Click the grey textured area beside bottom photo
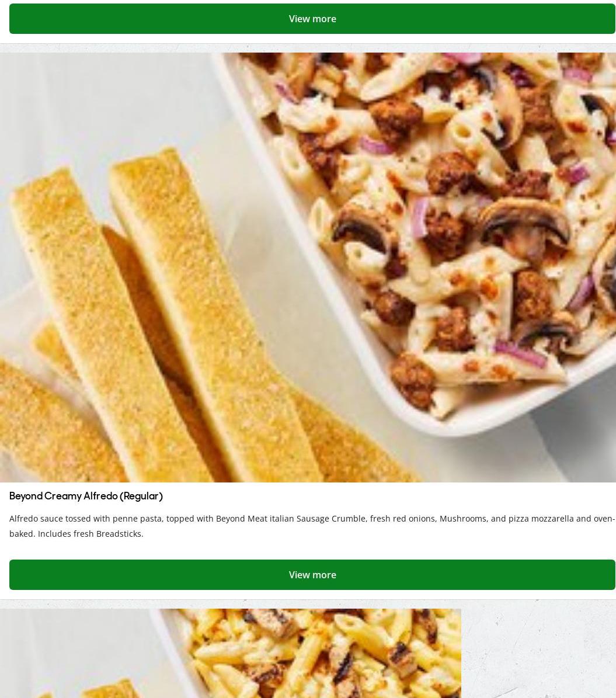Screen dimensions: 616x698 (538, 653)
